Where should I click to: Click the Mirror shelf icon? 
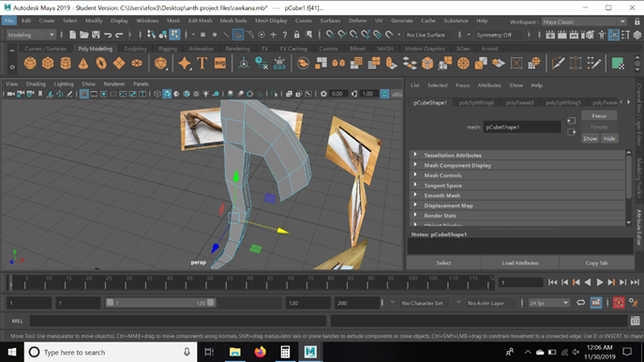pyautogui.click(x=338, y=63)
